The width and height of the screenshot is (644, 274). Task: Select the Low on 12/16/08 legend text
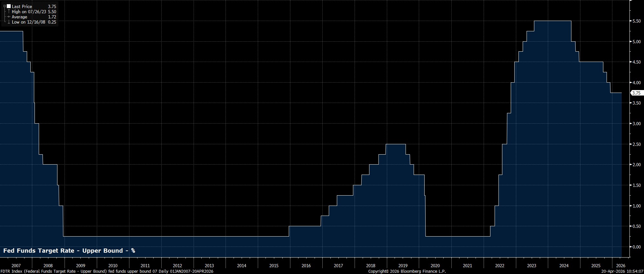(x=28, y=22)
